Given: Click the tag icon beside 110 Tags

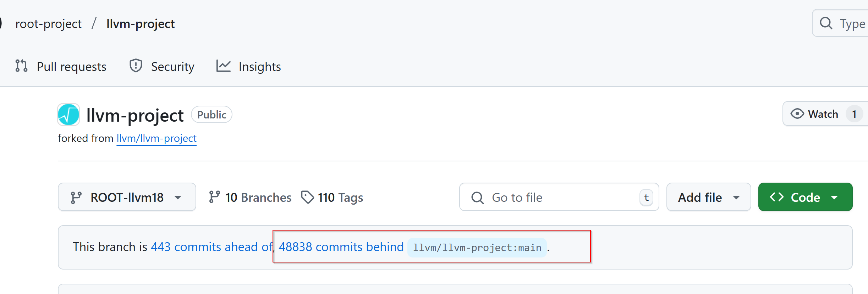Looking at the screenshot, I should (x=307, y=197).
